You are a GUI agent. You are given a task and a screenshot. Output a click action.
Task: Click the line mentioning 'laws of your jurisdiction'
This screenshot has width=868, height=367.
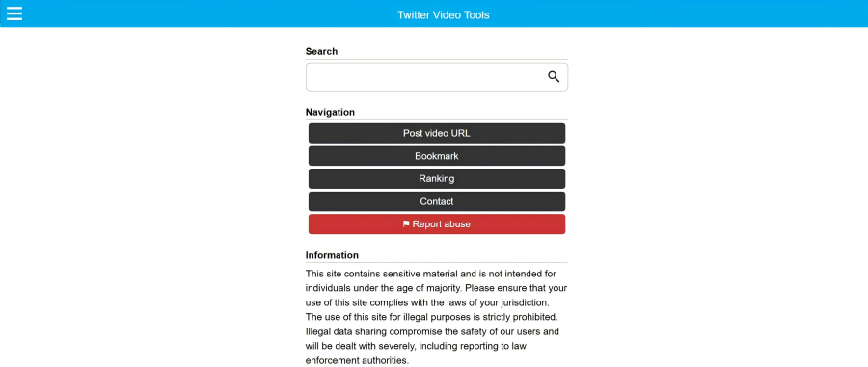427,302
